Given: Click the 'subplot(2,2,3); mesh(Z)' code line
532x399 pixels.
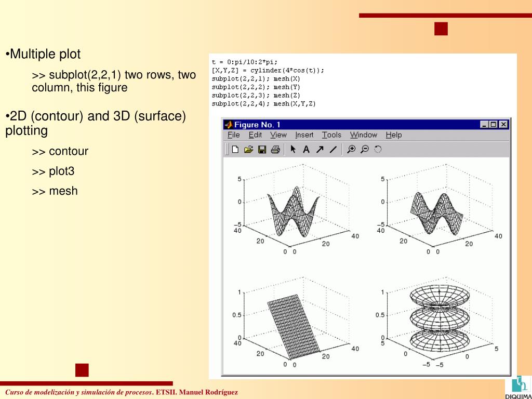Looking at the screenshot, I should (x=256, y=96).
